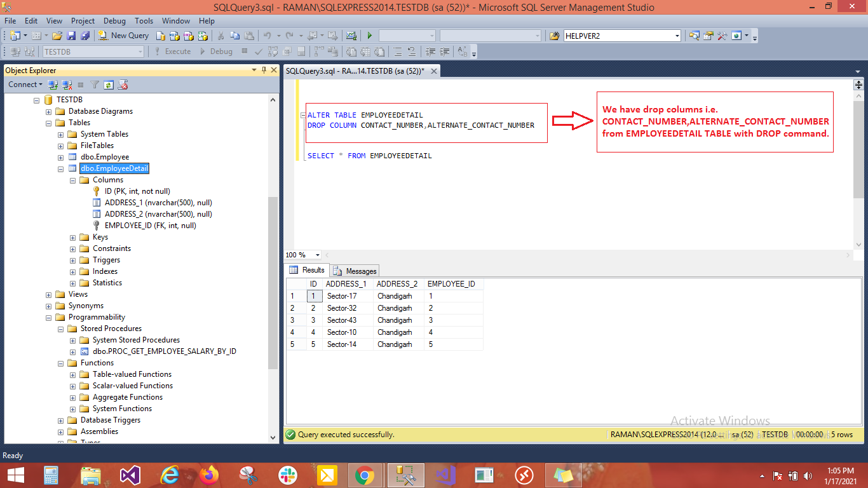Collapse the Columns folder under dbo.EmployeeDetail

point(72,180)
